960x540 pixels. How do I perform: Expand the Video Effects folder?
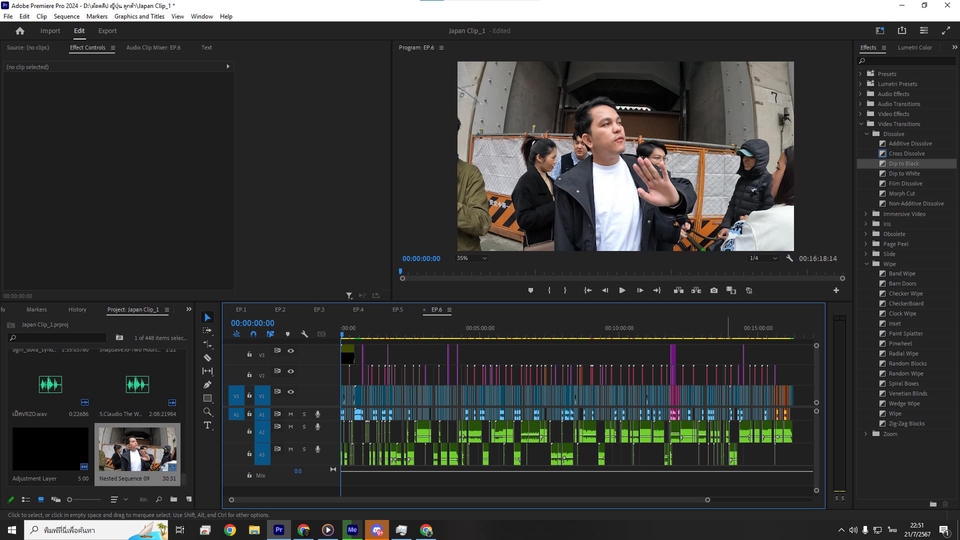pyautogui.click(x=860, y=114)
